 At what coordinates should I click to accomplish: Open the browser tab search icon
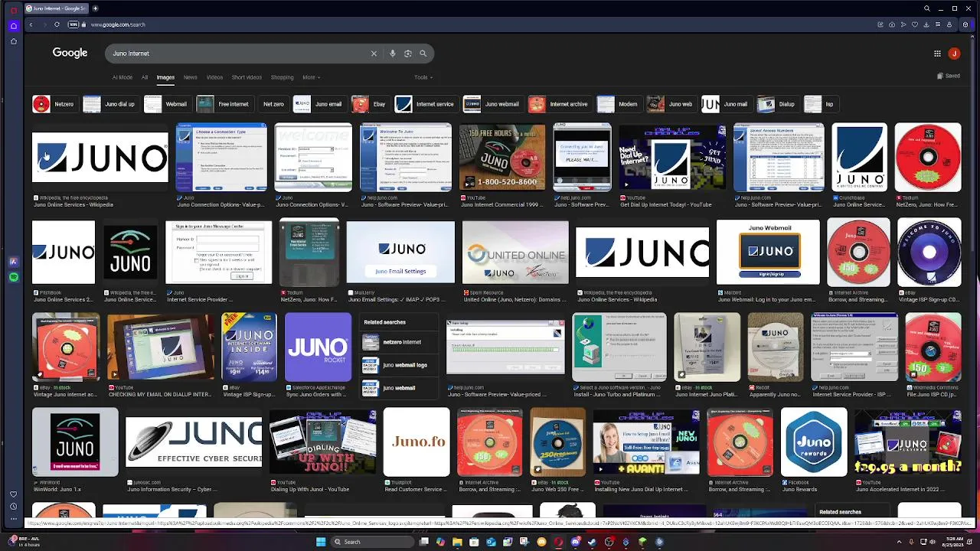click(x=926, y=8)
